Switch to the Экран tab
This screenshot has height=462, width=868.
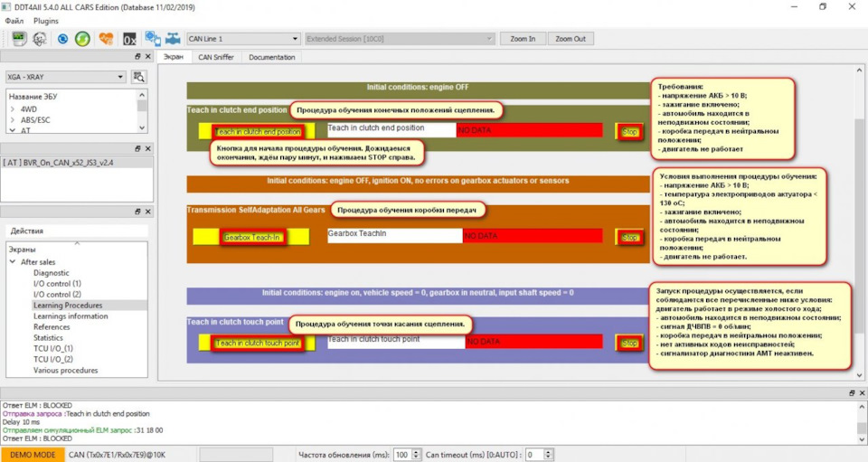[x=174, y=57]
